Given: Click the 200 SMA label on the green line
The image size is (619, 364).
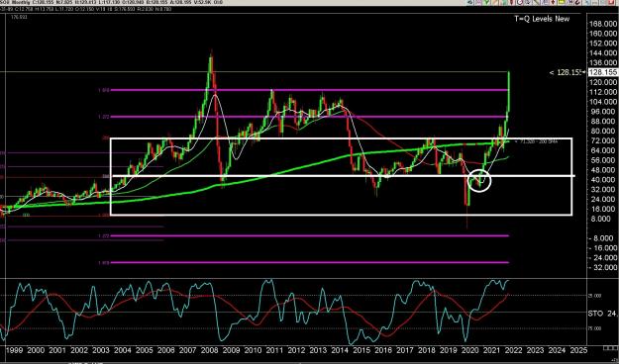Looking at the screenshot, I should pyautogui.click(x=537, y=141).
